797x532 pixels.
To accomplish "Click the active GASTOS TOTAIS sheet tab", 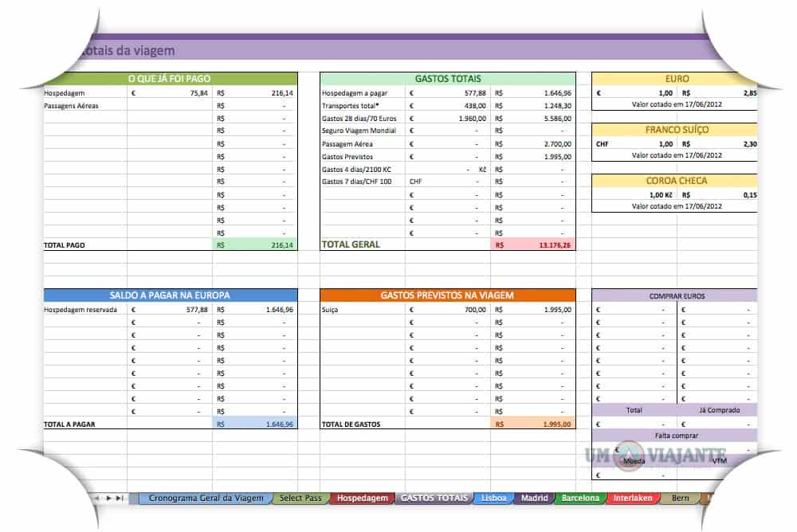I will (x=434, y=497).
